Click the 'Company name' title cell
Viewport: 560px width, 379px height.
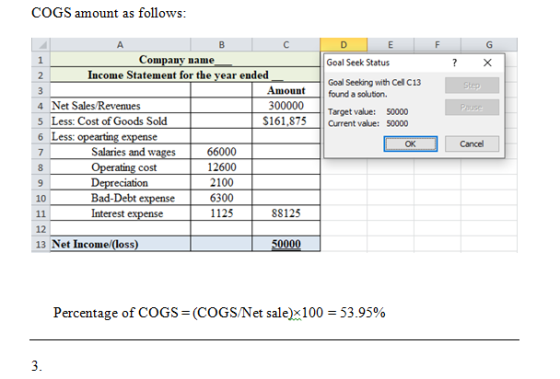[185, 60]
